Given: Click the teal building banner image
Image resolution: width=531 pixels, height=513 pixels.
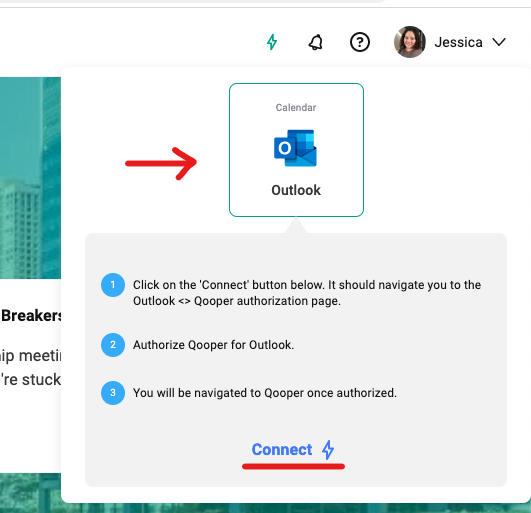Looking at the screenshot, I should pos(30,178).
